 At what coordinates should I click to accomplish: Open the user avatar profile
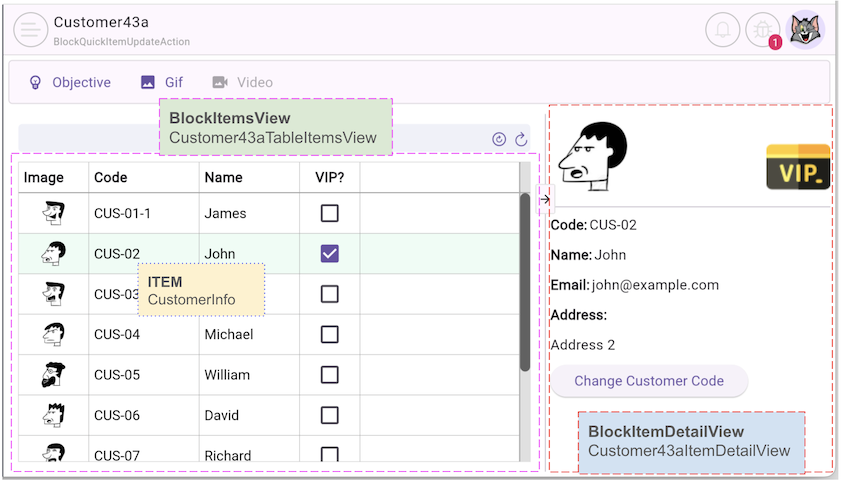coord(806,30)
